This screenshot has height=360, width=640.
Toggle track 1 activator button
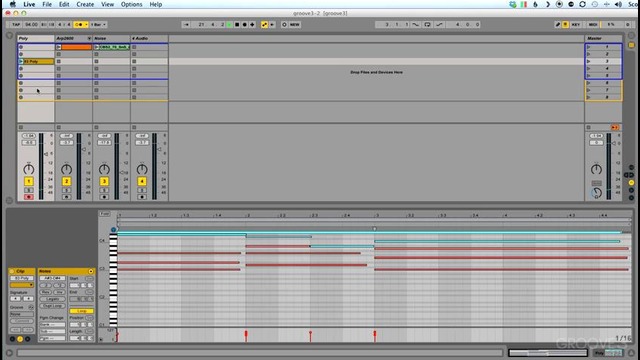point(29,181)
